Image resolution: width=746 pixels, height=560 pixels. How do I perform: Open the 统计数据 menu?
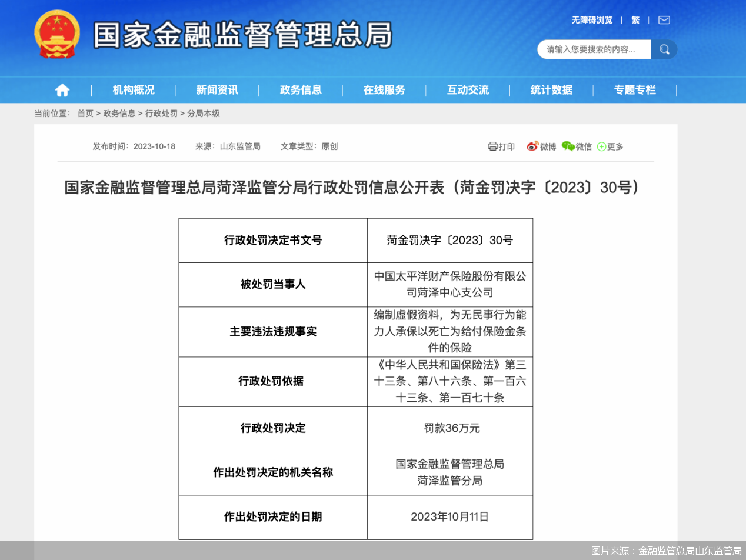click(x=551, y=90)
